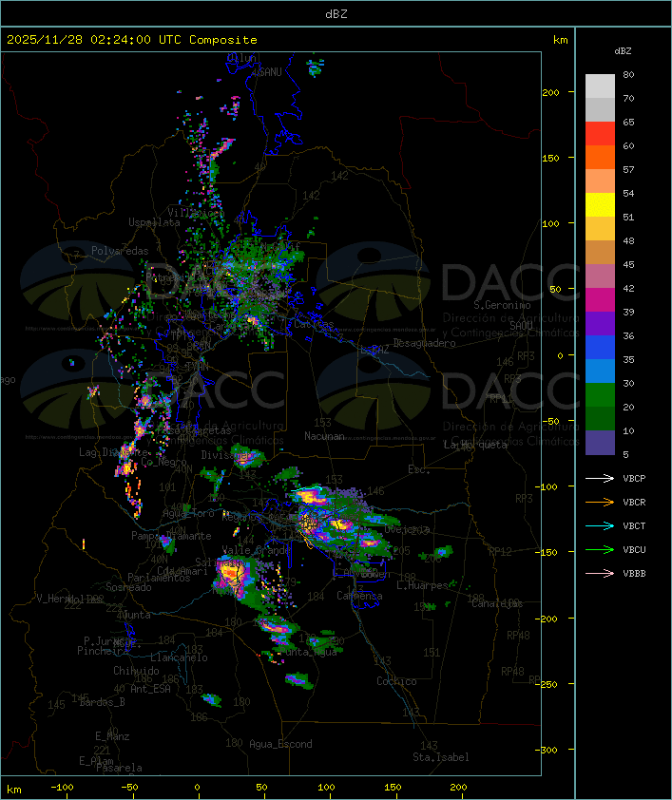The width and height of the screenshot is (672, 800).
Task: Click the Desaguadero place label
Action: click(424, 343)
